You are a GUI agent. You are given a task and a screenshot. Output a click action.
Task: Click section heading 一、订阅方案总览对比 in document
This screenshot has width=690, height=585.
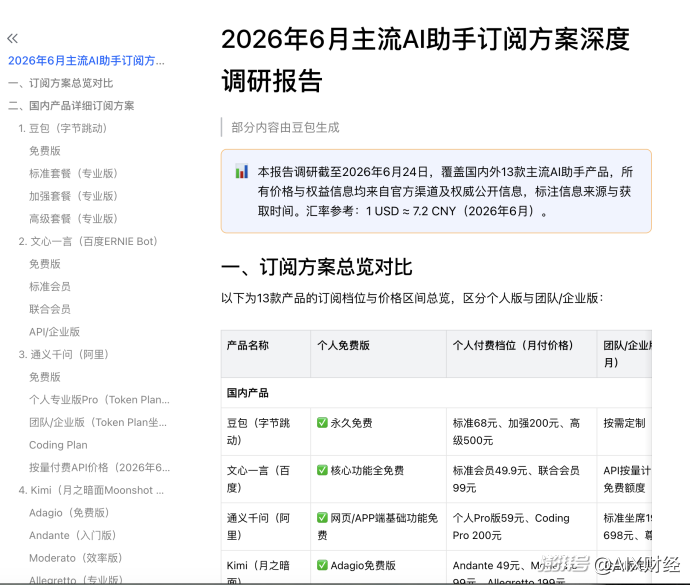pyautogui.click(x=317, y=267)
